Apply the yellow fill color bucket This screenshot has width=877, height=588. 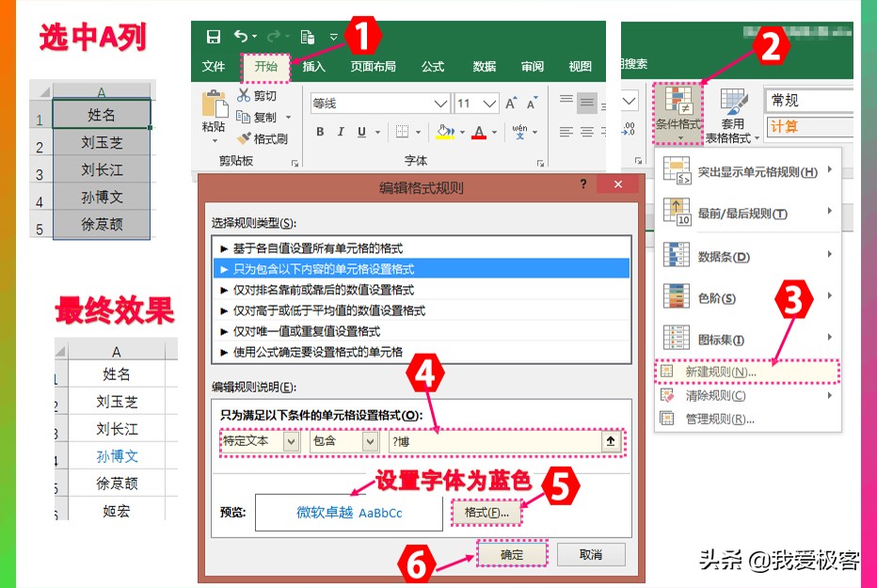coord(445,132)
